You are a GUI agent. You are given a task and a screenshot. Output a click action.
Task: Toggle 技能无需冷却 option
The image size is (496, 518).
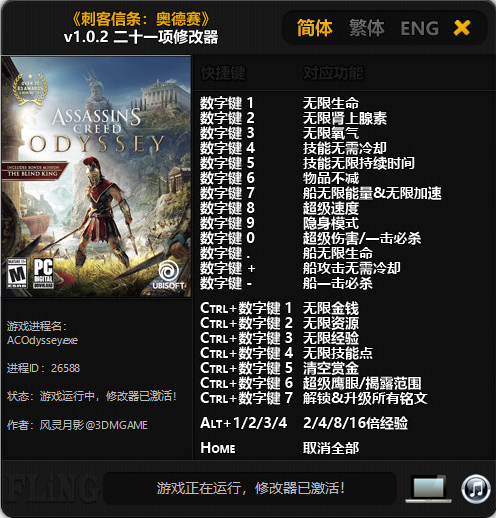coord(345,148)
